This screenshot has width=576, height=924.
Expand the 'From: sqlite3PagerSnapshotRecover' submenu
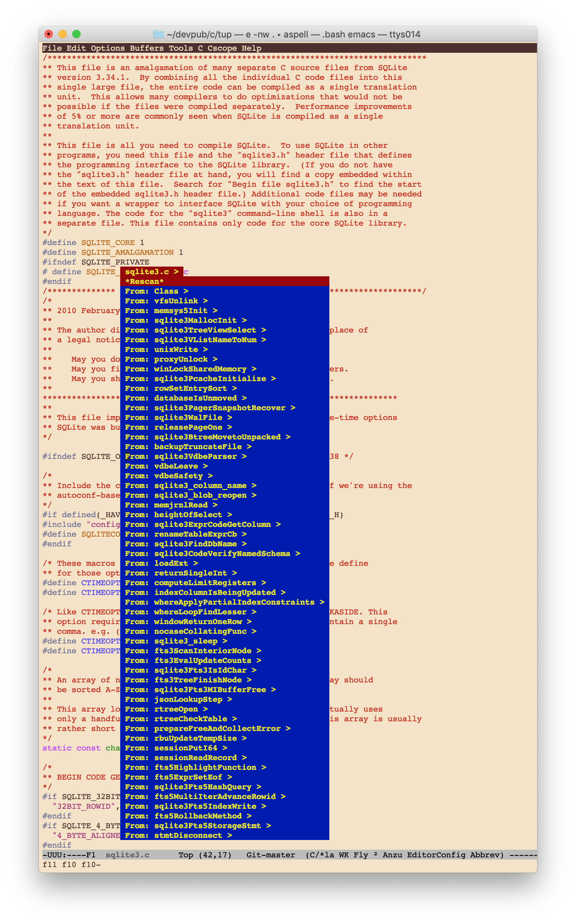click(225, 408)
